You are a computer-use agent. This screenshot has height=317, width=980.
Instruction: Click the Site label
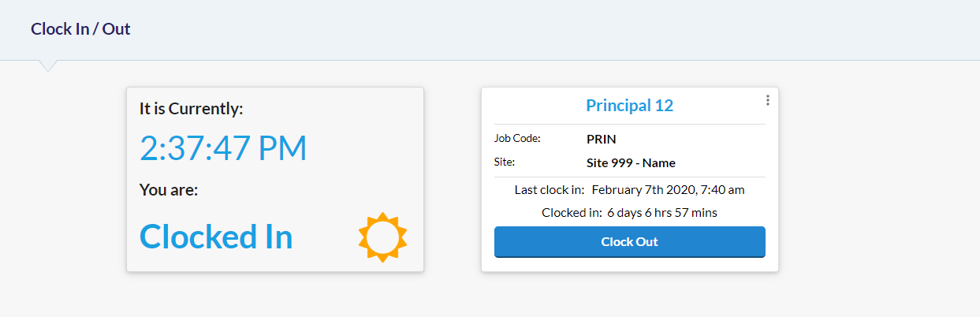coord(505,162)
